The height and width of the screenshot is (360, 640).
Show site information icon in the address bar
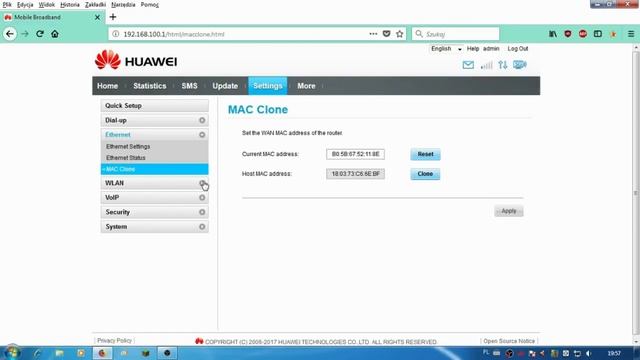tap(116, 34)
